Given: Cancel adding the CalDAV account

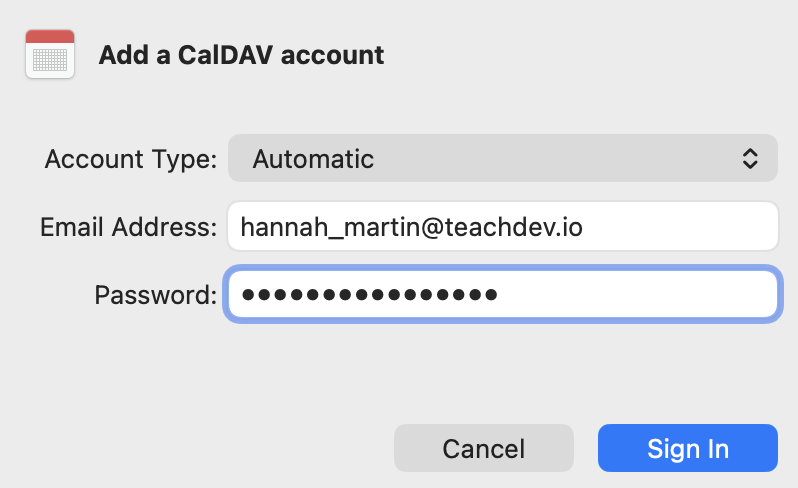Looking at the screenshot, I should point(483,448).
